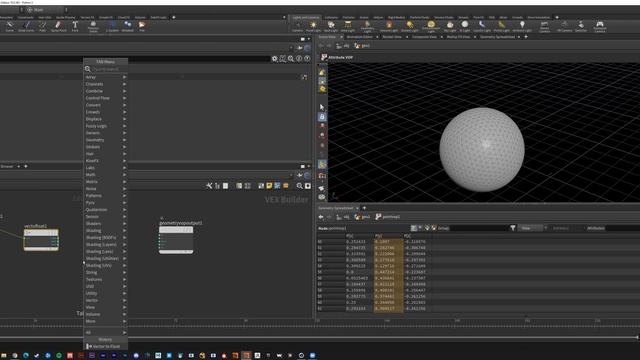
Task: Click the viewport select arrow tool
Action: [322, 107]
